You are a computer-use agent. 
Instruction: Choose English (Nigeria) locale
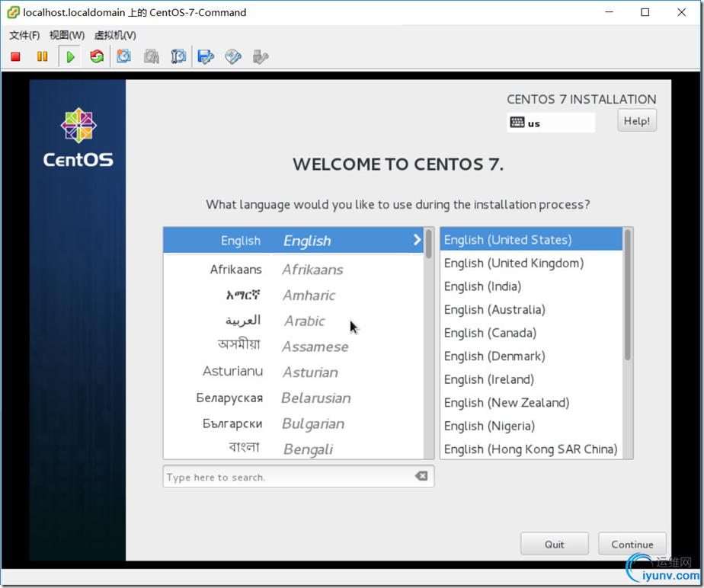[532, 427]
